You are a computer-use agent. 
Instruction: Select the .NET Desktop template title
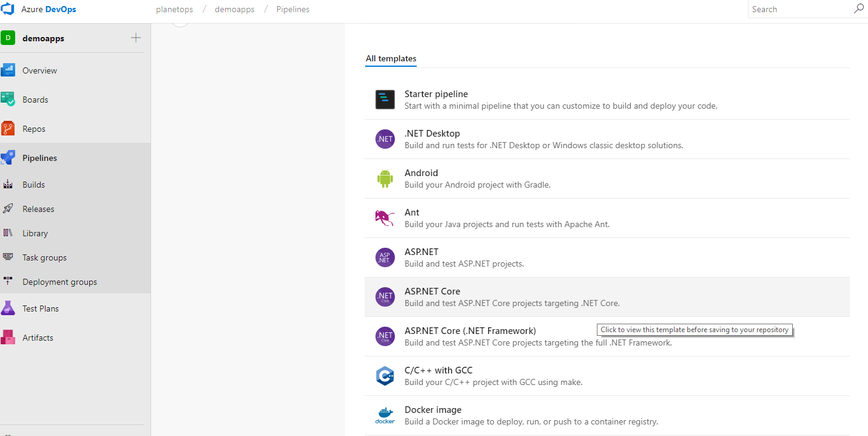[x=432, y=134]
